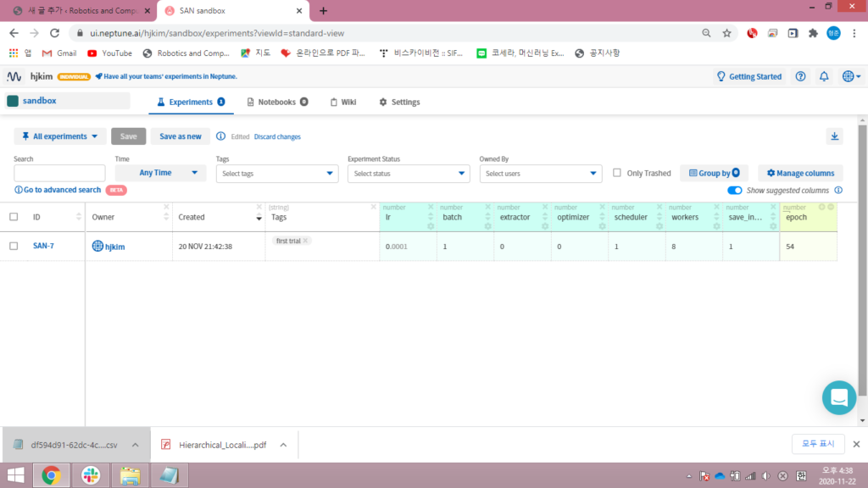868x488 pixels.
Task: Click the info icon beside Edited
Action: (220, 136)
